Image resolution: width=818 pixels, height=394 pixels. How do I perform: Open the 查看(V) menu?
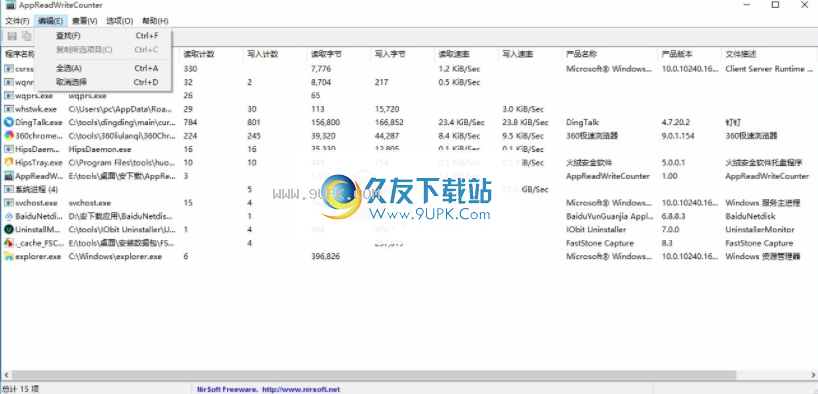[85, 21]
